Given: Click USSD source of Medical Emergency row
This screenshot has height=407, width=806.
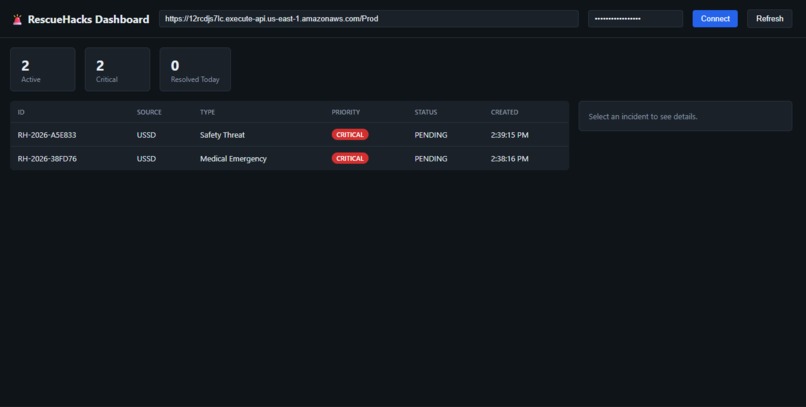Looking at the screenshot, I should click(146, 158).
